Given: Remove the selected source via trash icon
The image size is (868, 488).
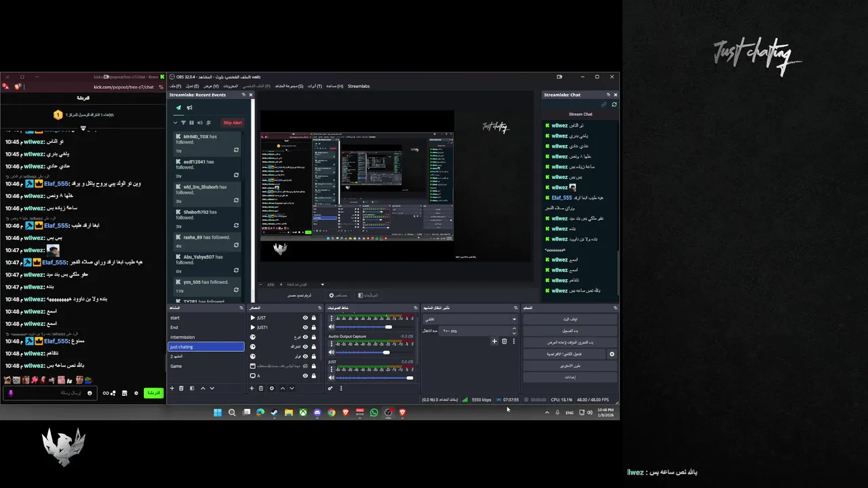Looking at the screenshot, I should click(x=261, y=388).
